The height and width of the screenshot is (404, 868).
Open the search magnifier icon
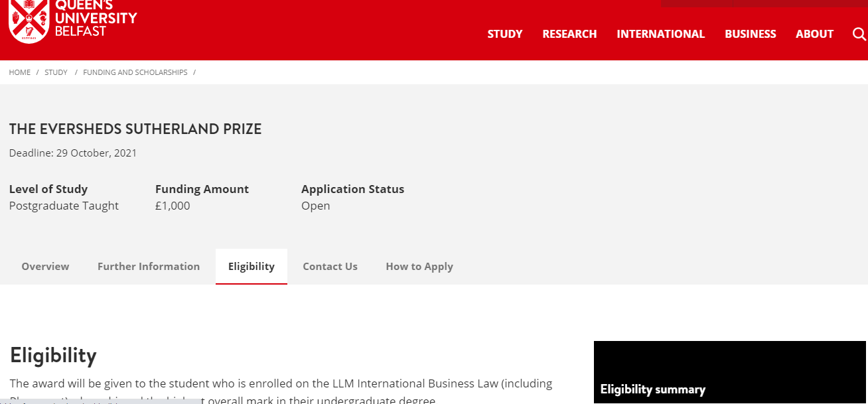click(859, 34)
